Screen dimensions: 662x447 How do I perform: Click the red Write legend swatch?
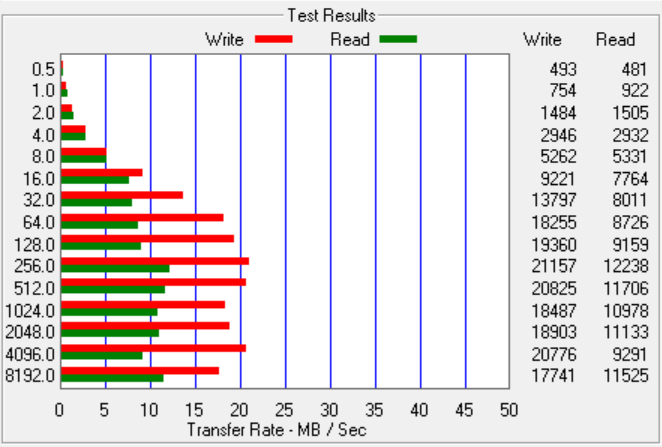(273, 39)
